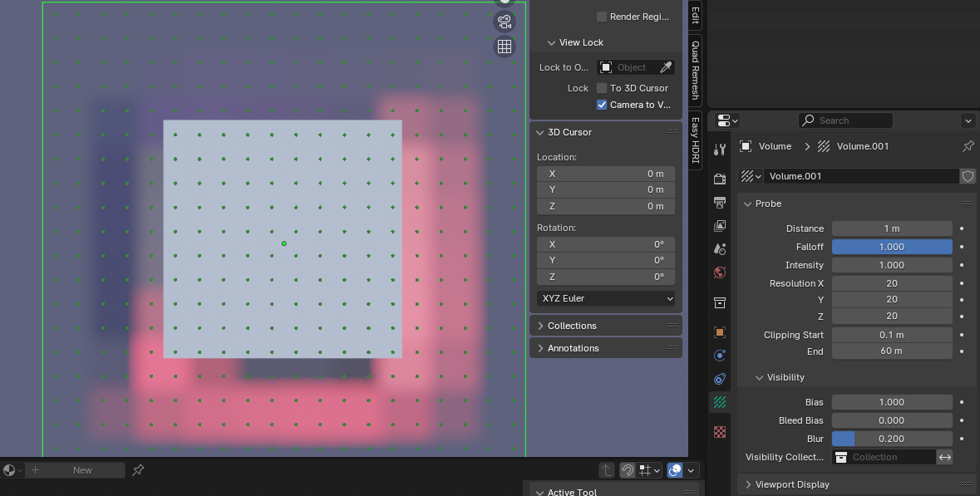Click New material button
This screenshot has height=496, width=980.
[76, 470]
